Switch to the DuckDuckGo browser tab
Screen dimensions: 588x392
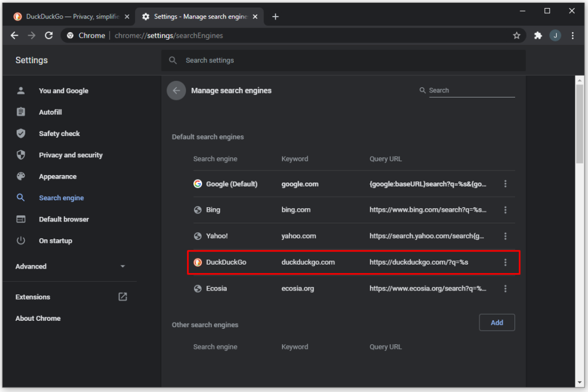tap(69, 16)
